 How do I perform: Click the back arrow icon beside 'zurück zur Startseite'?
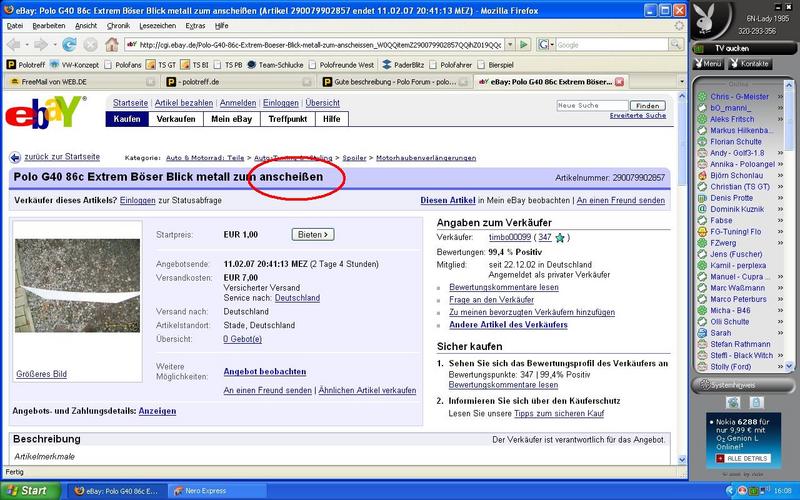(x=15, y=157)
